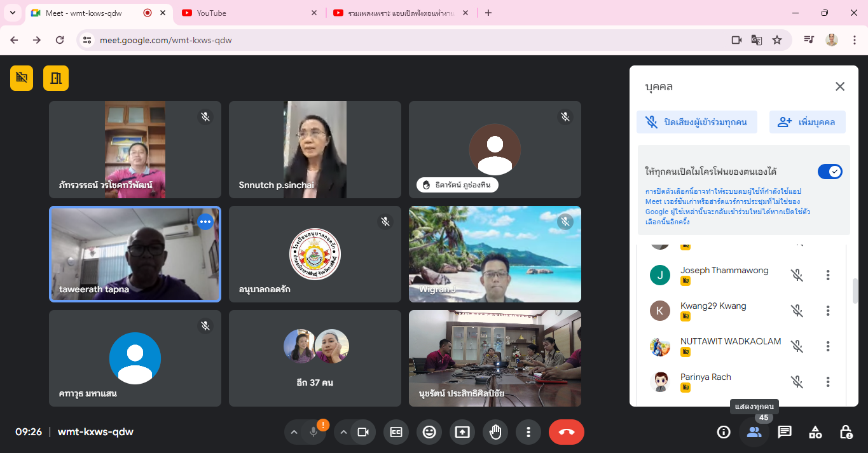Viewport: 868px width, 453px height.
Task: Toggle the allow microphone switch
Action: click(830, 172)
